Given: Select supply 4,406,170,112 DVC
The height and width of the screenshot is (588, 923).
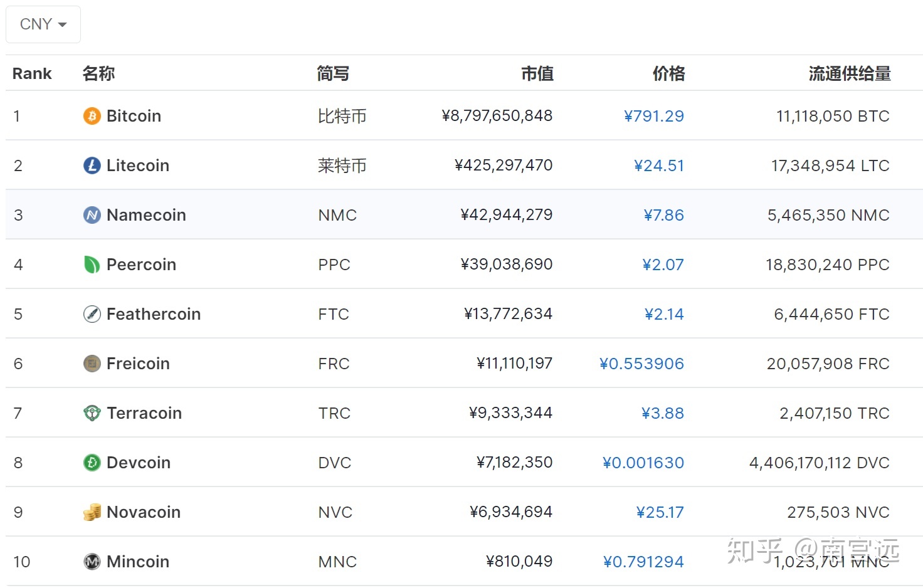Looking at the screenshot, I should (x=820, y=463).
